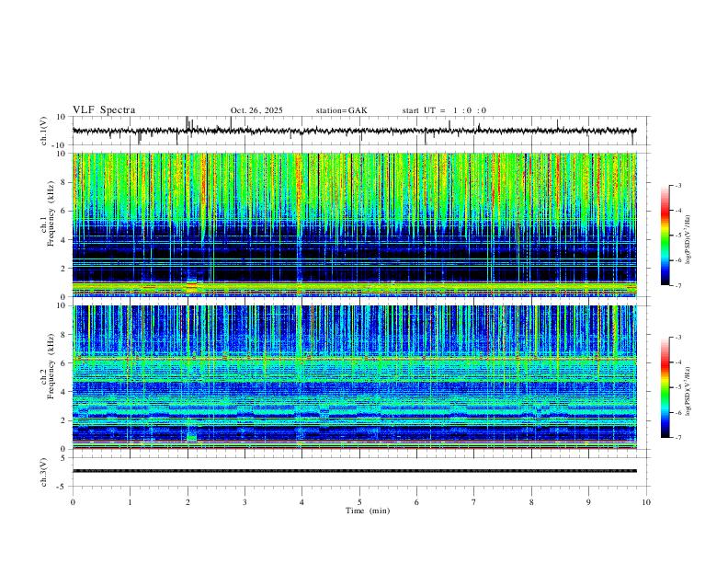Click the "-7" label on ch.2 colorbar
This screenshot has height=563, width=728.
[x=677, y=437]
